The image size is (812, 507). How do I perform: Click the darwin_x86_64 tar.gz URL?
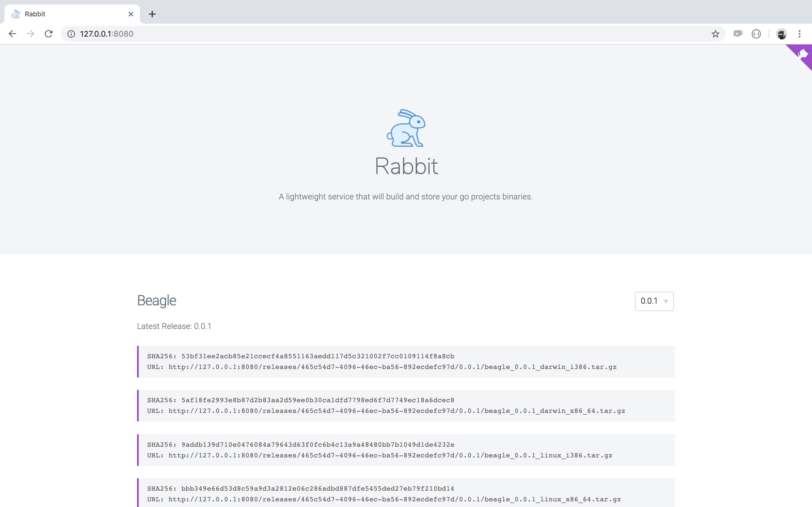396,411
